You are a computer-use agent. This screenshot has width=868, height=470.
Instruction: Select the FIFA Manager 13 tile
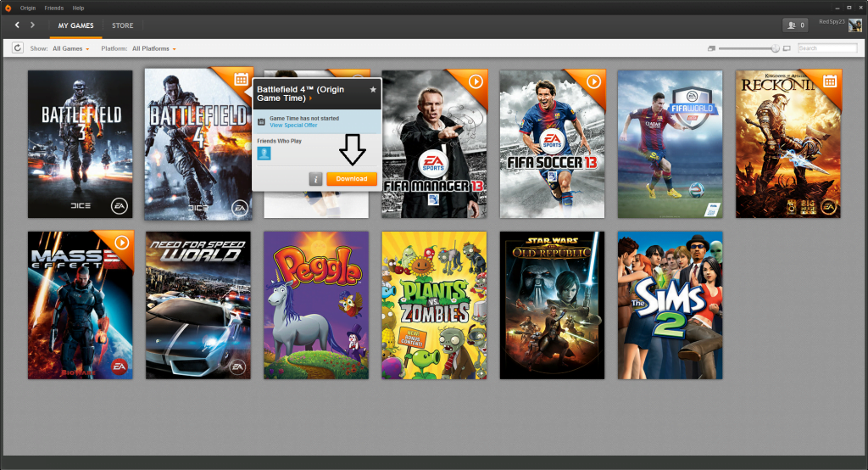pyautogui.click(x=435, y=144)
